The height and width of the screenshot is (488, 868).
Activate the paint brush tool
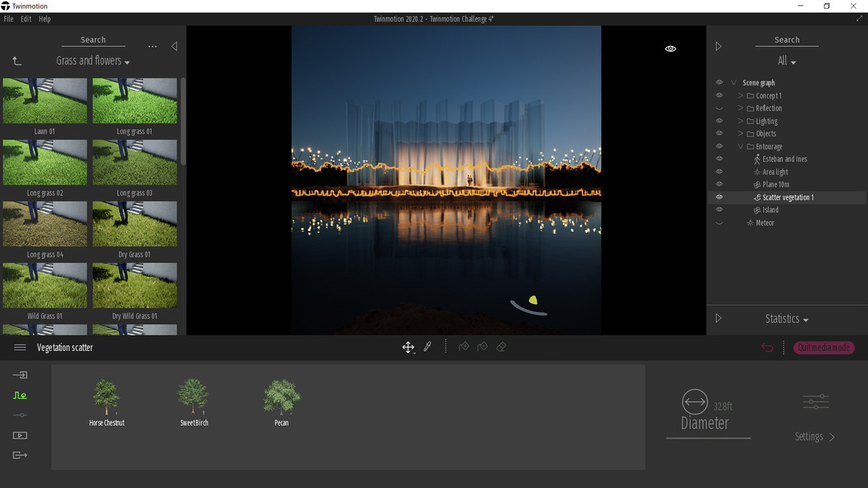[x=427, y=347]
